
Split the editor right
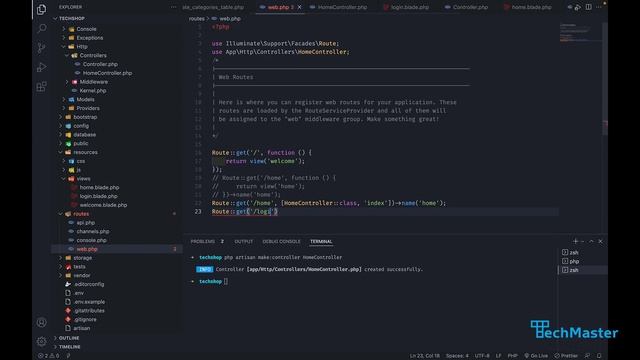point(589,7)
